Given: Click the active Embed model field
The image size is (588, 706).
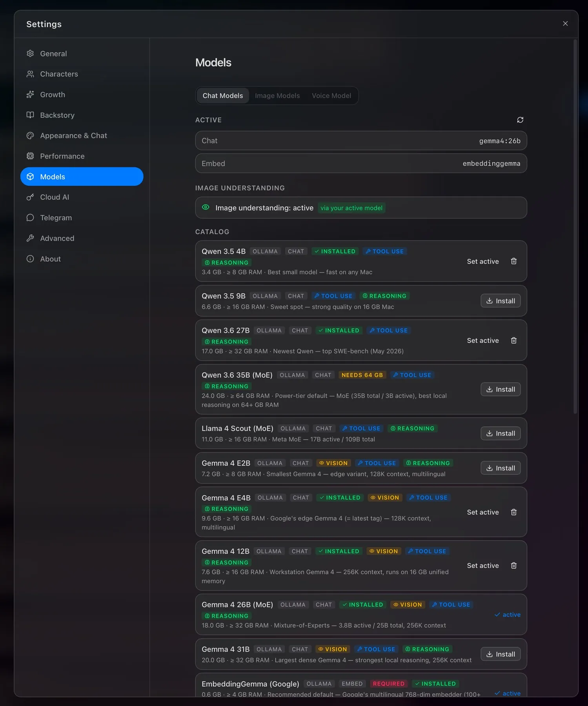Looking at the screenshot, I should [x=361, y=163].
